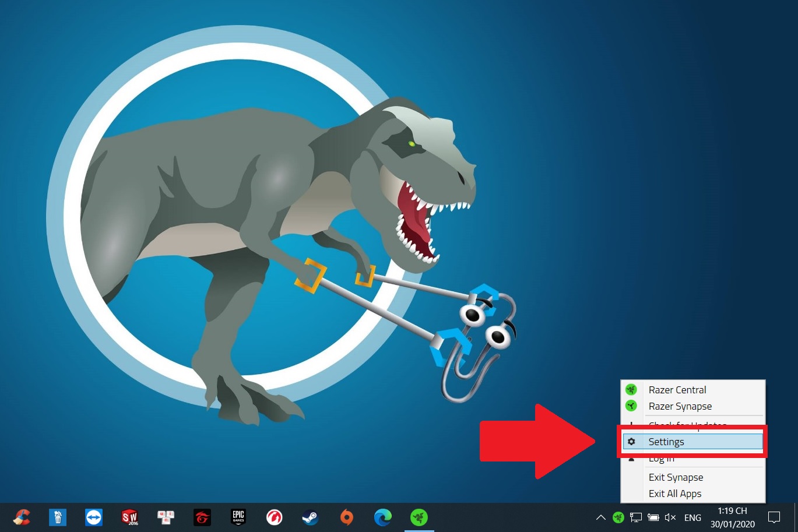Check the battery tray icon
The width and height of the screenshot is (798, 532).
[653, 517]
